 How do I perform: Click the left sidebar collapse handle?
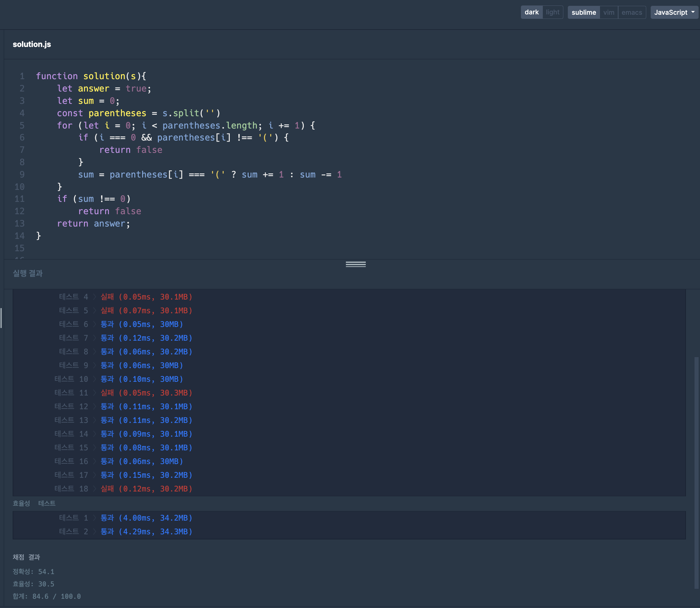click(1, 318)
